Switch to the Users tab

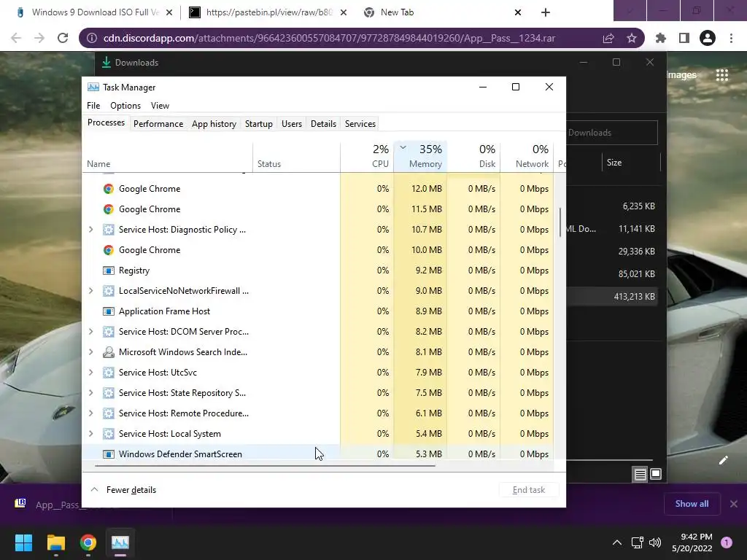292,124
